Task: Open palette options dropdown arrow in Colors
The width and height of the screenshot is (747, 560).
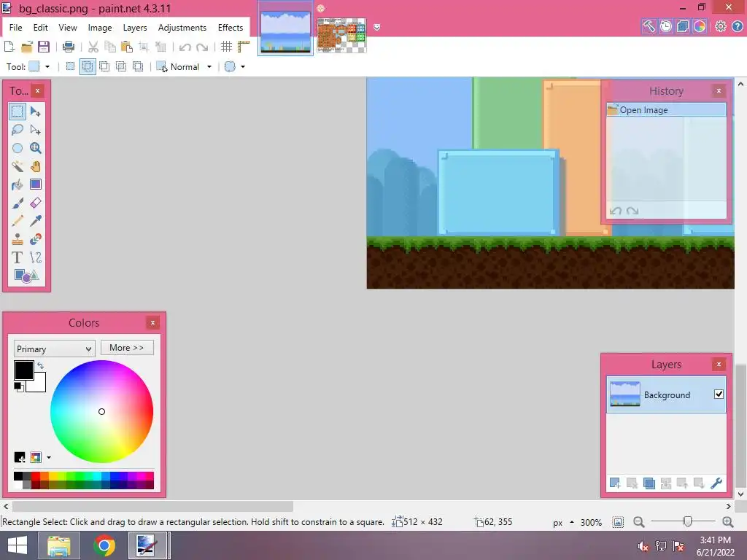Action: pos(49,458)
